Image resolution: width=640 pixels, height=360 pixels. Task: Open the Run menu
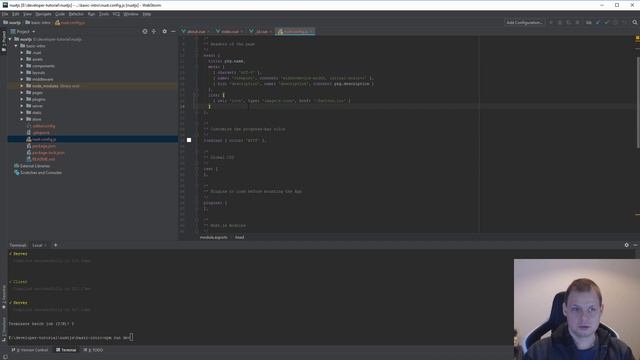point(91,14)
